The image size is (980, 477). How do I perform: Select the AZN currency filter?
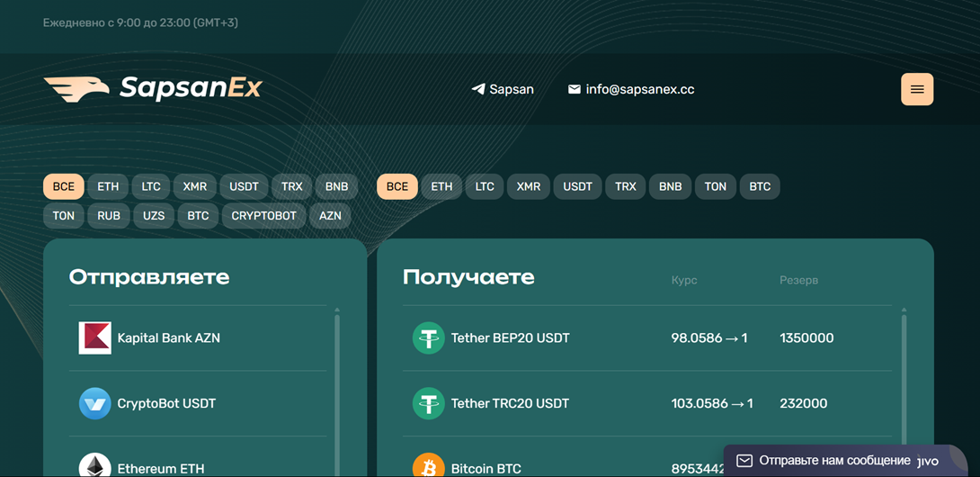(331, 216)
